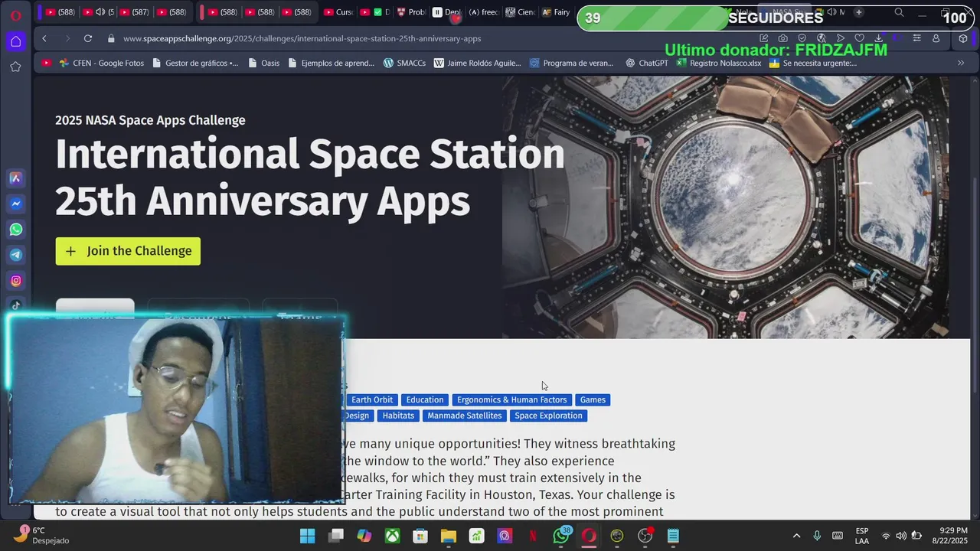
Task: Open Telegram from the Opera sidebar
Action: (15, 255)
